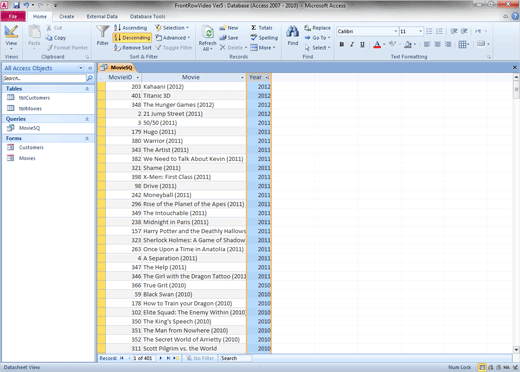Viewport: 520px width, 372px height.
Task: Switch to Database Tools tab
Action: pyautogui.click(x=147, y=16)
